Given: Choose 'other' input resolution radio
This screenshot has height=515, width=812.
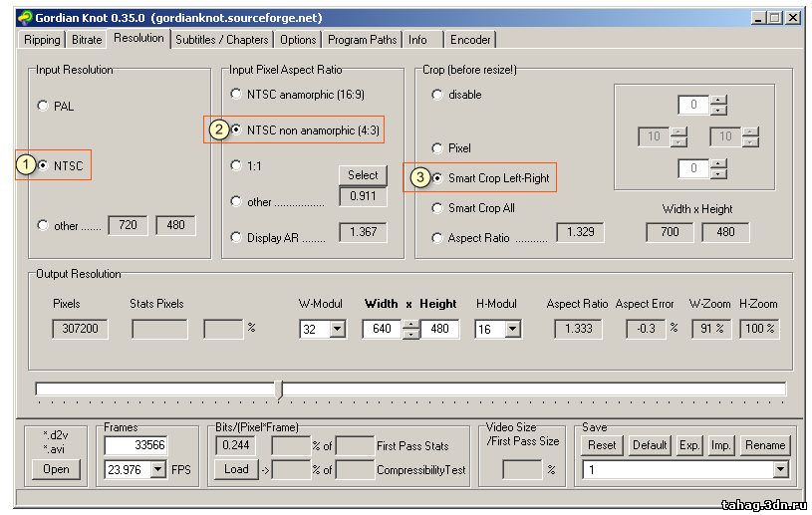Looking at the screenshot, I should coord(43,225).
